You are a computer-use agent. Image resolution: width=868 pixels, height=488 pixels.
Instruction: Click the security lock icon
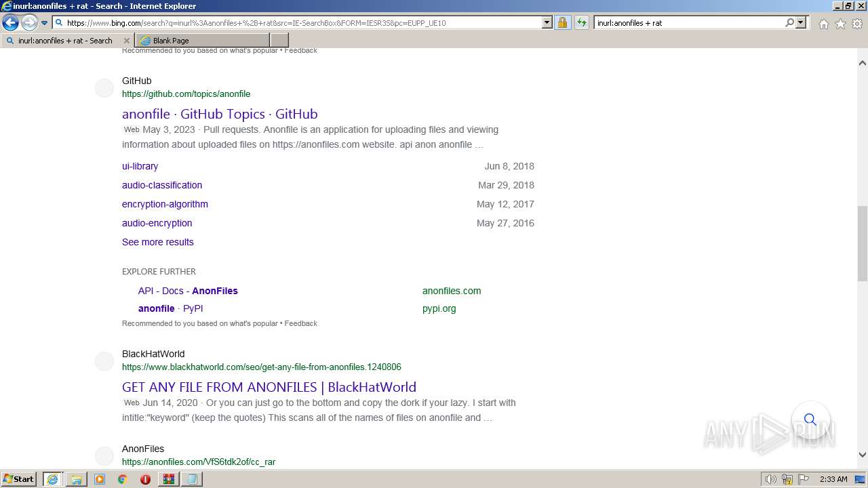[x=562, y=22]
